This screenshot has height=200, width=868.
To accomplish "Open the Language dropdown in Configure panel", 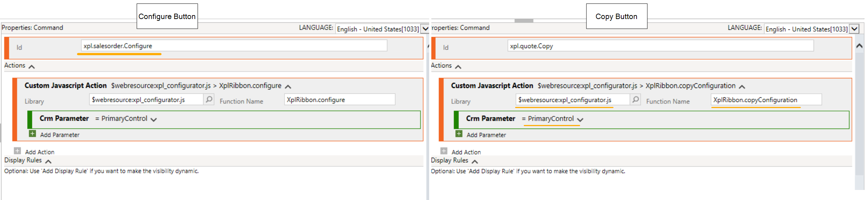I will click(x=425, y=28).
